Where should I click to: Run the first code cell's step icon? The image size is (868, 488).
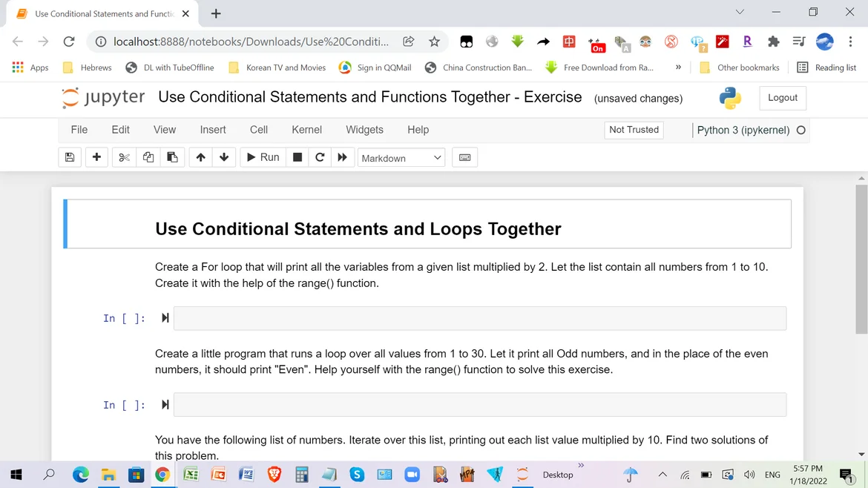pos(165,318)
